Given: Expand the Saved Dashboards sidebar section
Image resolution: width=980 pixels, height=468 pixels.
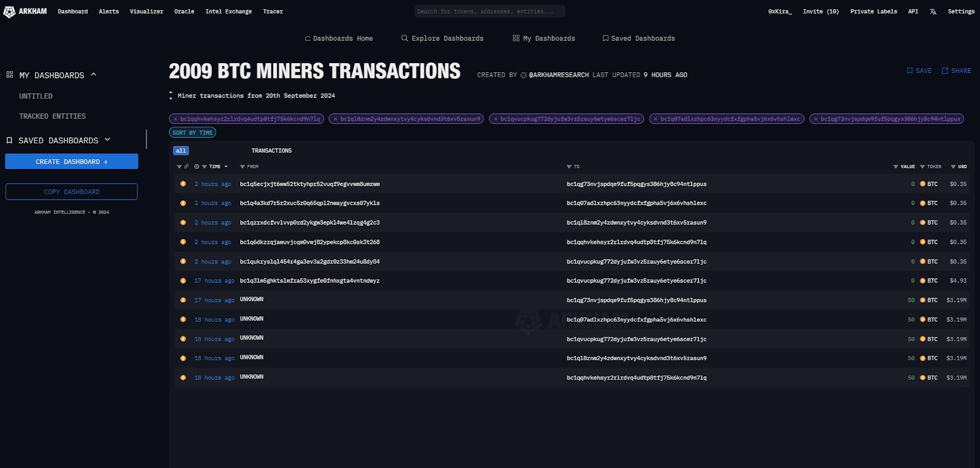Looking at the screenshot, I should pos(107,140).
